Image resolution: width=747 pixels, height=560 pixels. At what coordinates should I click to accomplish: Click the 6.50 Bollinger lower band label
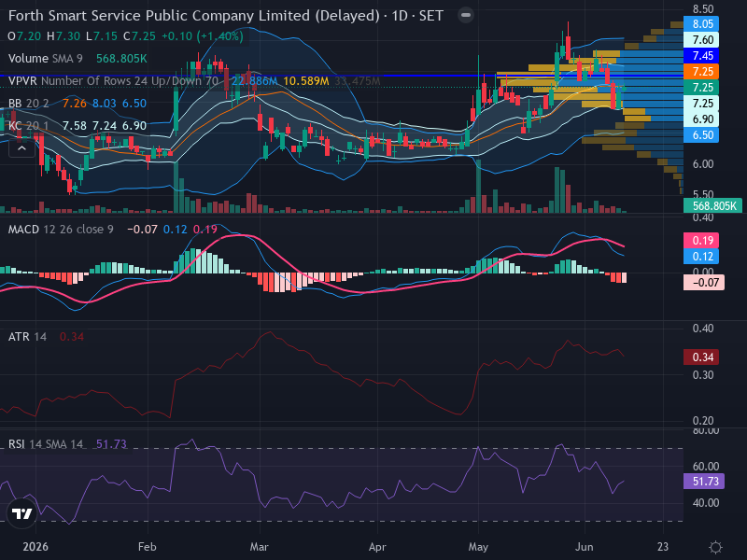[x=701, y=135]
